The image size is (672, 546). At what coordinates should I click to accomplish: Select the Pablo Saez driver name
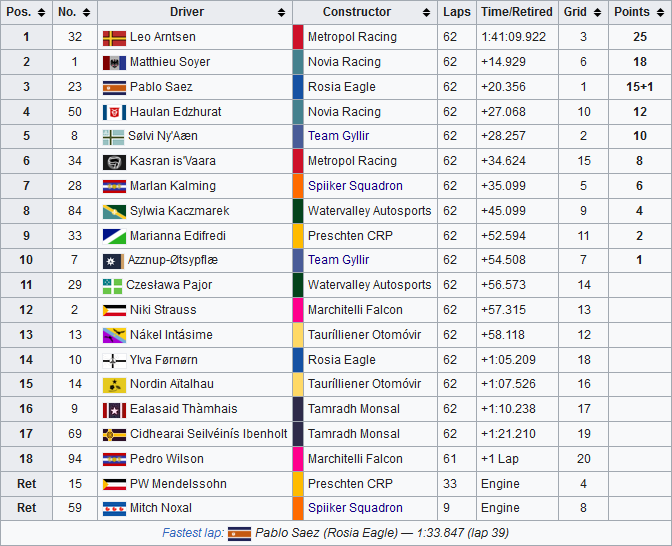point(161,87)
